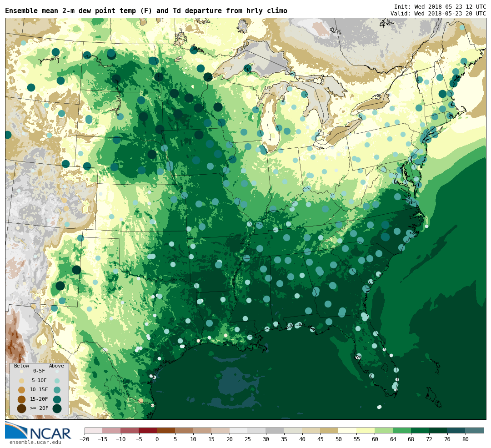This screenshot has width=491, height=448.
Task: Select the 45 to 50 khaki colorbar swatch
Action: [330, 431]
